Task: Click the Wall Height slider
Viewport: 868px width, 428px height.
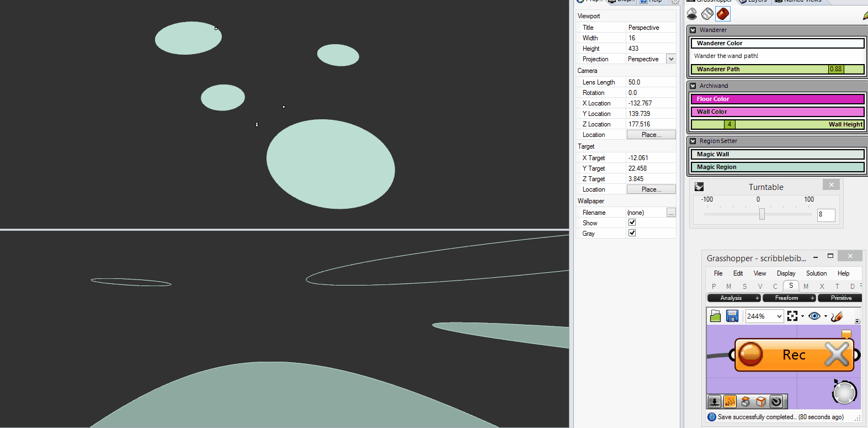Action: [x=778, y=124]
